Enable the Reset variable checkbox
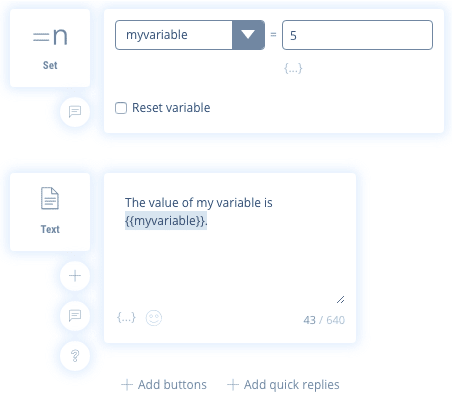This screenshot has height=407, width=452. pos(121,108)
